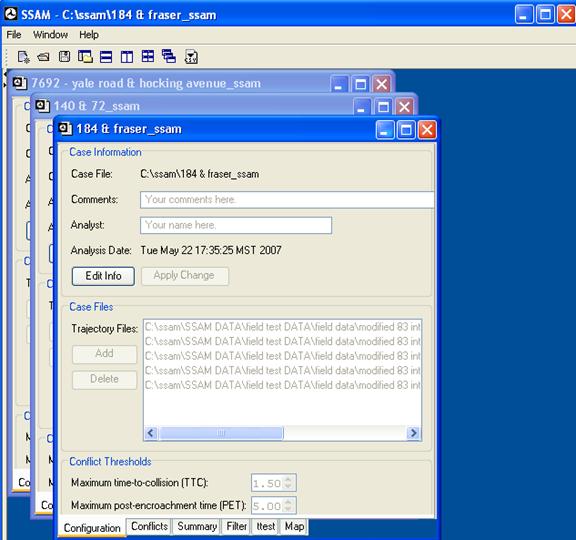
Task: Decrease maximum PET with spinner down arrow
Action: pos(289,510)
